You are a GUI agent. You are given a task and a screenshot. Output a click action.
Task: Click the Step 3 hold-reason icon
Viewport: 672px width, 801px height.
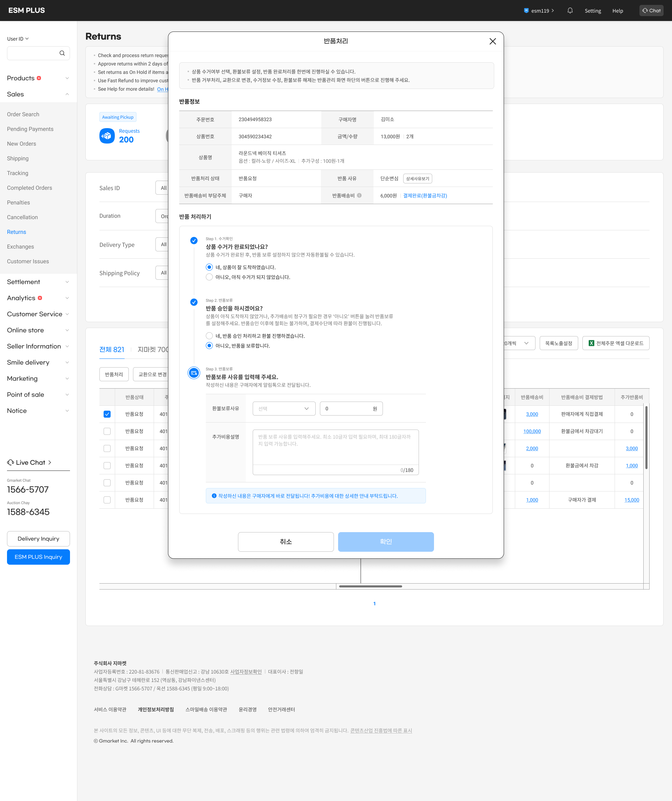pos(194,373)
